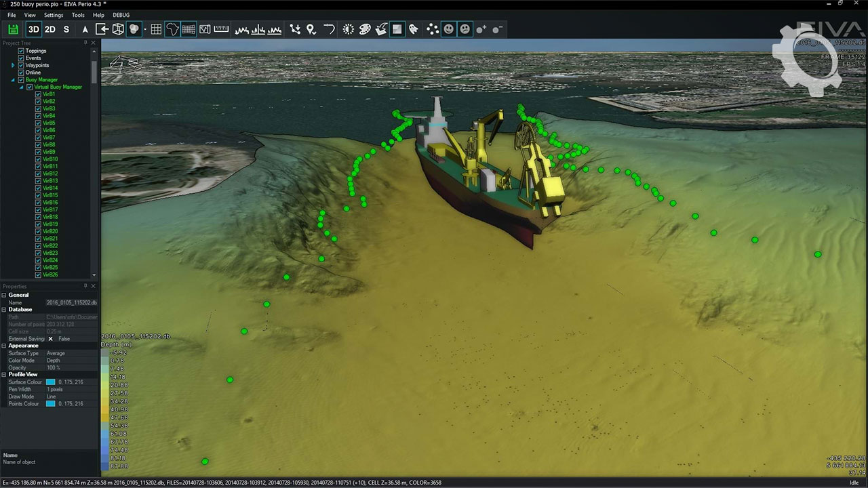Viewport: 868px width, 488px height.
Task: Click the Africa map outline icon
Action: point(172,29)
